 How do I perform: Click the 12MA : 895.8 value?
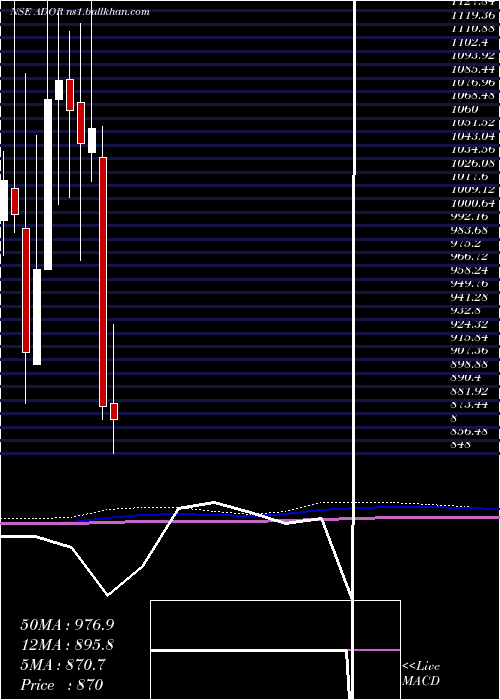click(x=67, y=645)
